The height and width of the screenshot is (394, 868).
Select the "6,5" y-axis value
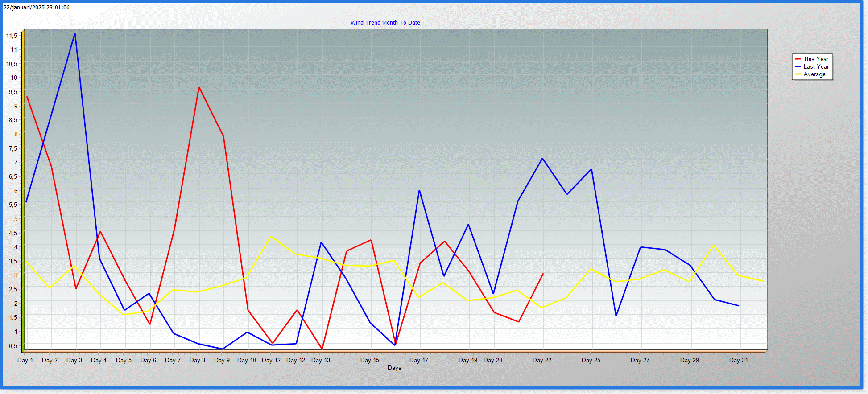[13, 176]
